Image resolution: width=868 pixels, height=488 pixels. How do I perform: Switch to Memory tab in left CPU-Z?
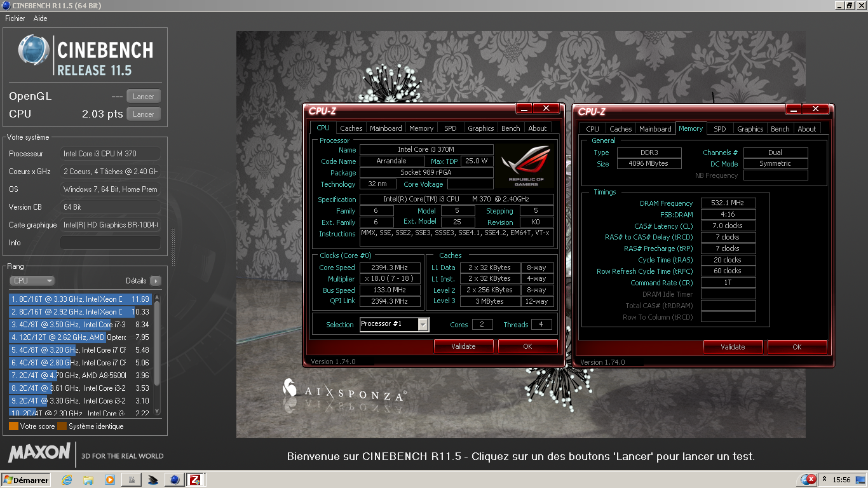click(x=421, y=128)
